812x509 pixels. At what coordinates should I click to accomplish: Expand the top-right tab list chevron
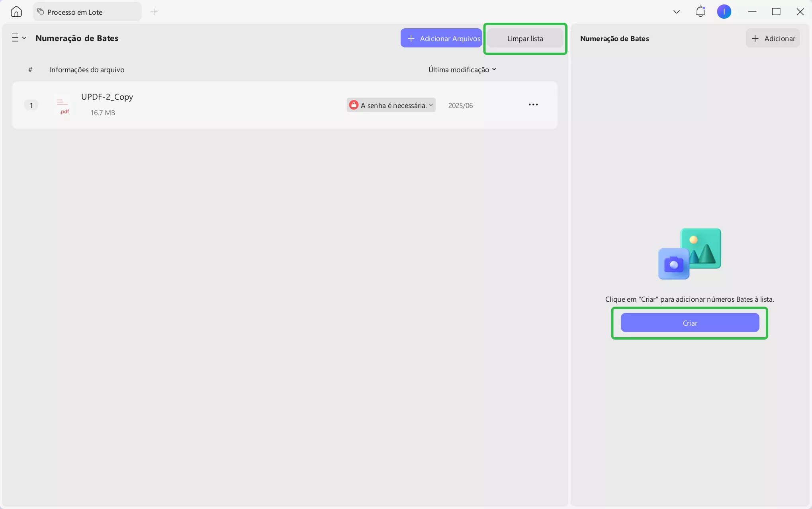pos(676,12)
